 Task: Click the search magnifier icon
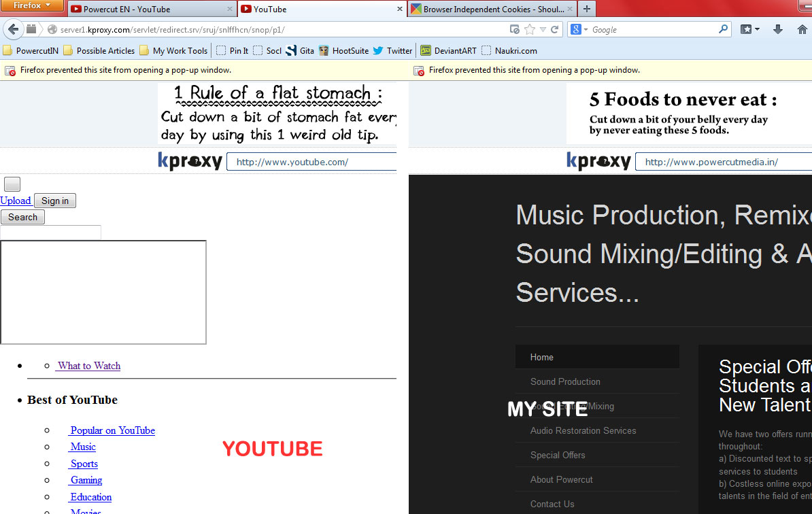(724, 29)
